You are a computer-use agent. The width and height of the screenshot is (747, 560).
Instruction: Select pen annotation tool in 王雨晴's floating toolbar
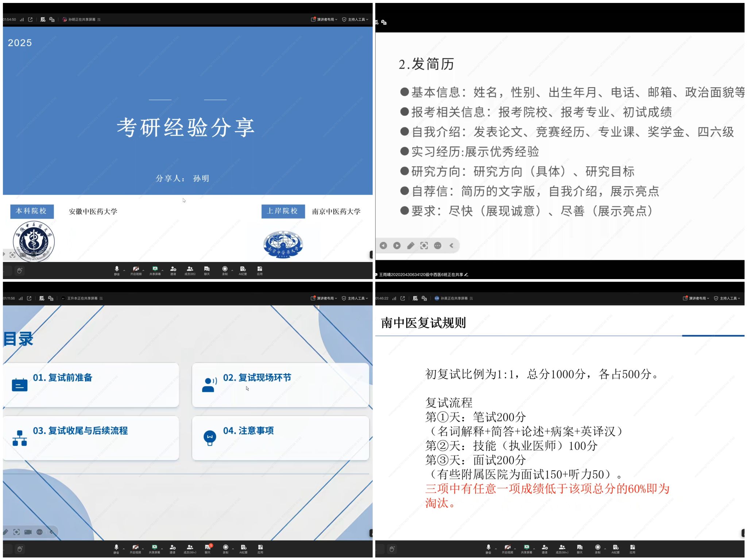point(411,246)
